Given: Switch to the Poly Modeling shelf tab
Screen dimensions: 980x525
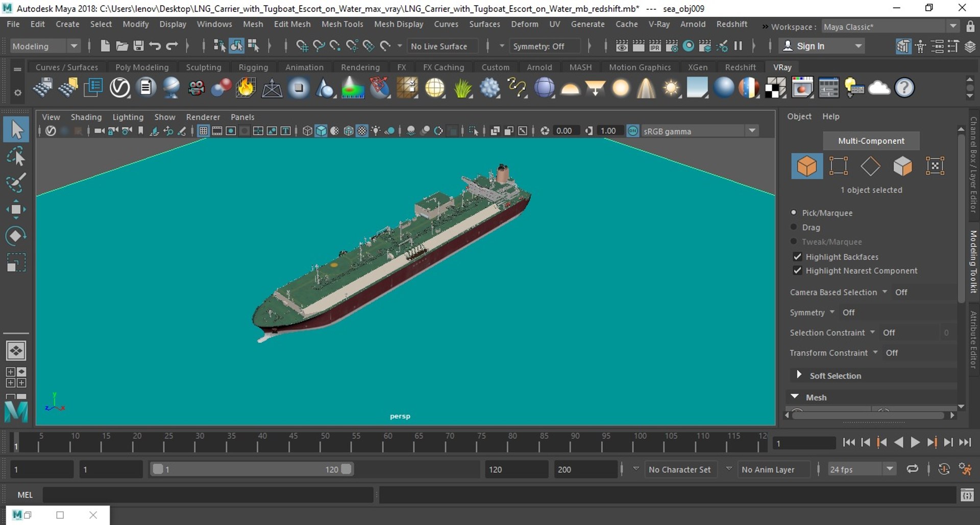Looking at the screenshot, I should pyautogui.click(x=141, y=67).
